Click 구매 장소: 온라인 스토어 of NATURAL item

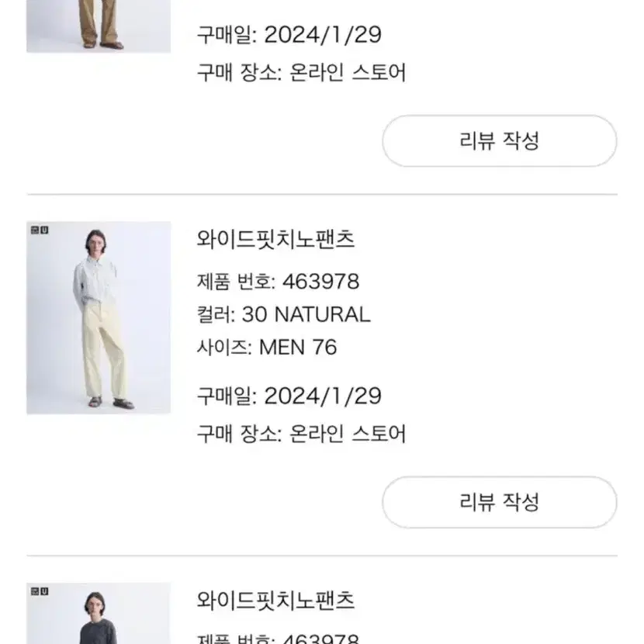tap(302, 434)
